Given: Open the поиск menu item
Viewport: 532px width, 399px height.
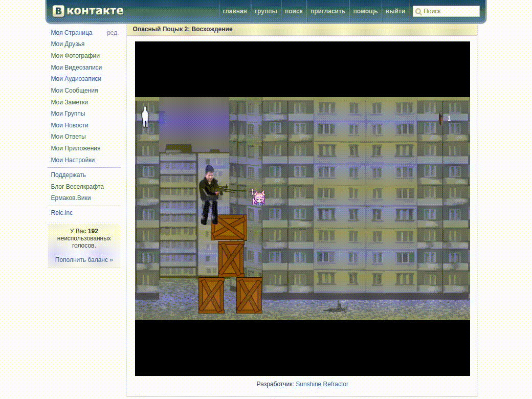Looking at the screenshot, I should click(x=294, y=11).
